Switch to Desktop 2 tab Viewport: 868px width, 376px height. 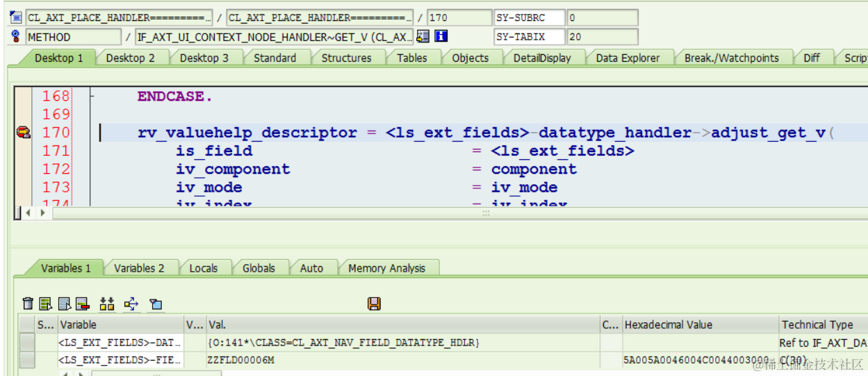click(130, 58)
